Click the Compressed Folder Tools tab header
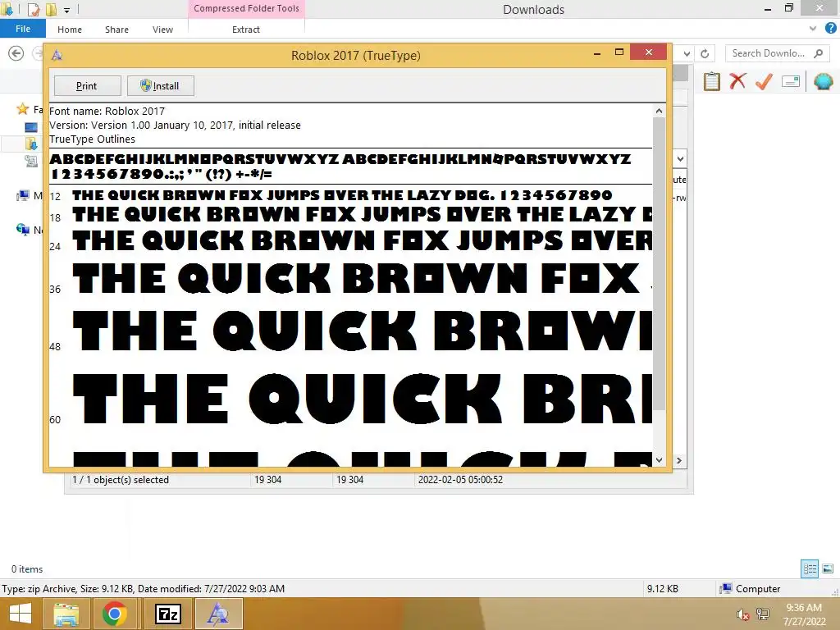The height and width of the screenshot is (630, 840). coord(246,8)
